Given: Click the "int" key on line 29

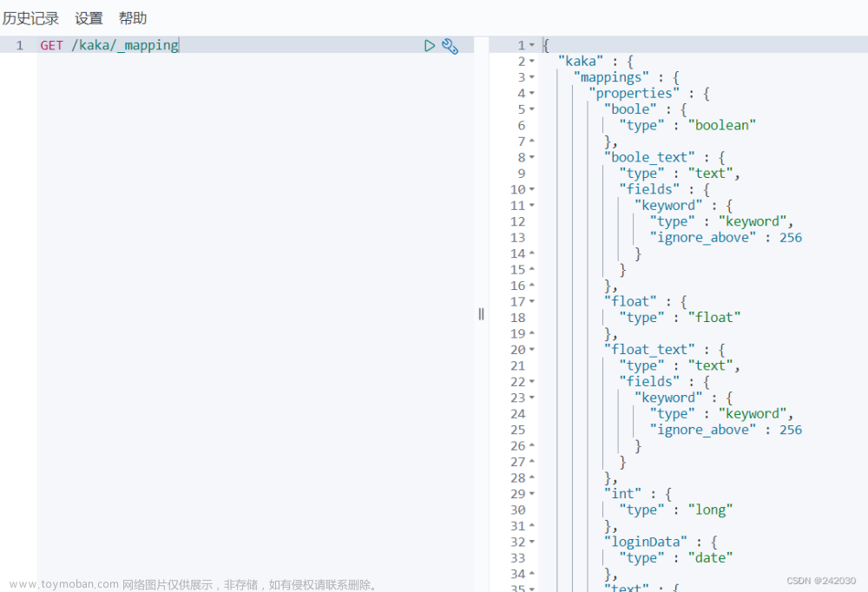Looking at the screenshot, I should point(623,493).
